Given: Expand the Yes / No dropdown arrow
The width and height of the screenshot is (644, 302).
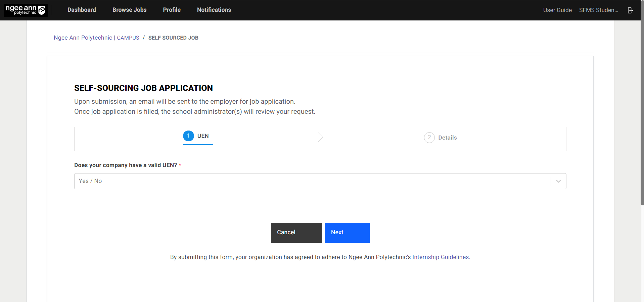Looking at the screenshot, I should [x=558, y=181].
